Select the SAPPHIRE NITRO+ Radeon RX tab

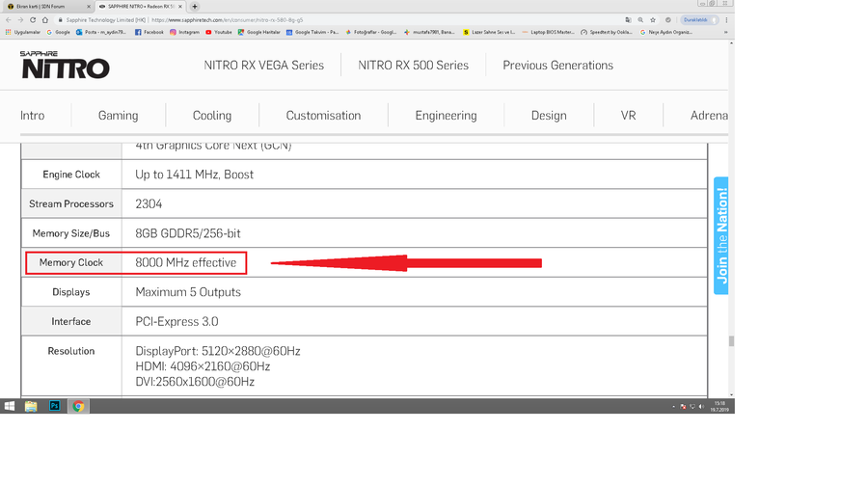tap(140, 7)
